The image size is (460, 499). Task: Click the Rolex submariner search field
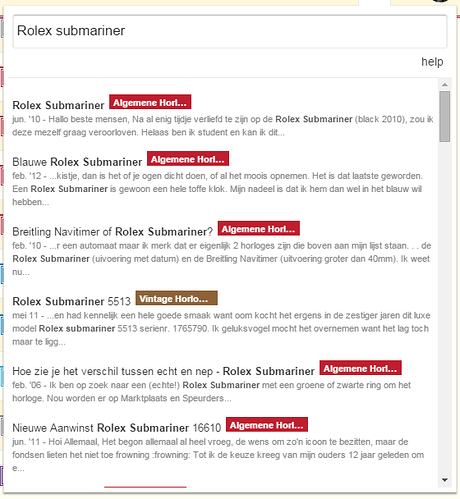(x=230, y=31)
